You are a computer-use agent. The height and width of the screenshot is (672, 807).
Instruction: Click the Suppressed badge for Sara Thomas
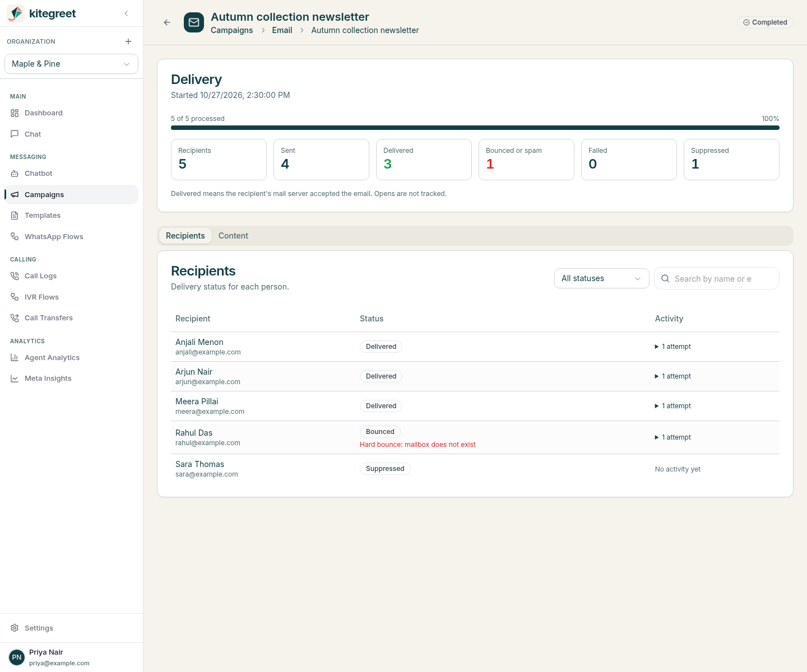[x=385, y=469]
